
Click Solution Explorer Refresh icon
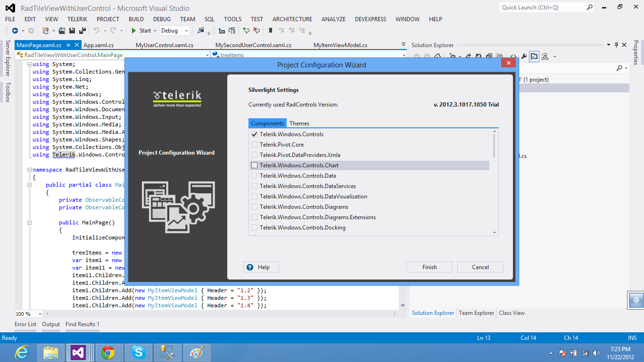478,56
